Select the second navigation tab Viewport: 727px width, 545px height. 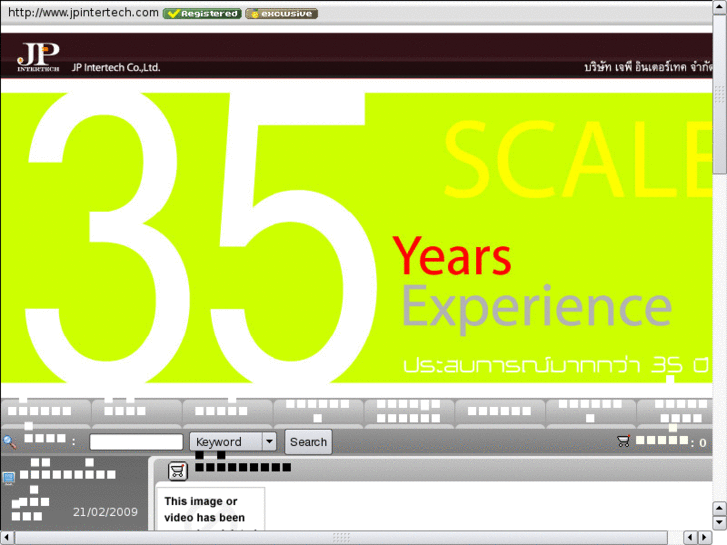coord(137,411)
